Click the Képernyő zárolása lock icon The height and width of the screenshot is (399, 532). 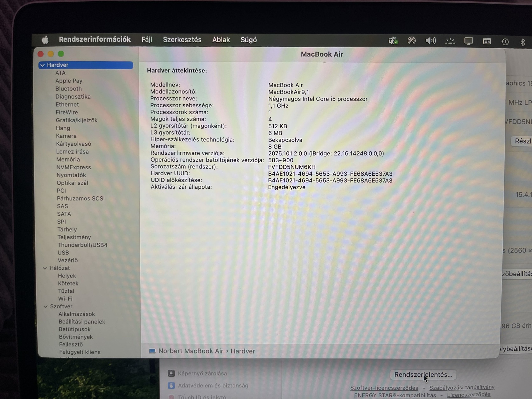(x=171, y=373)
